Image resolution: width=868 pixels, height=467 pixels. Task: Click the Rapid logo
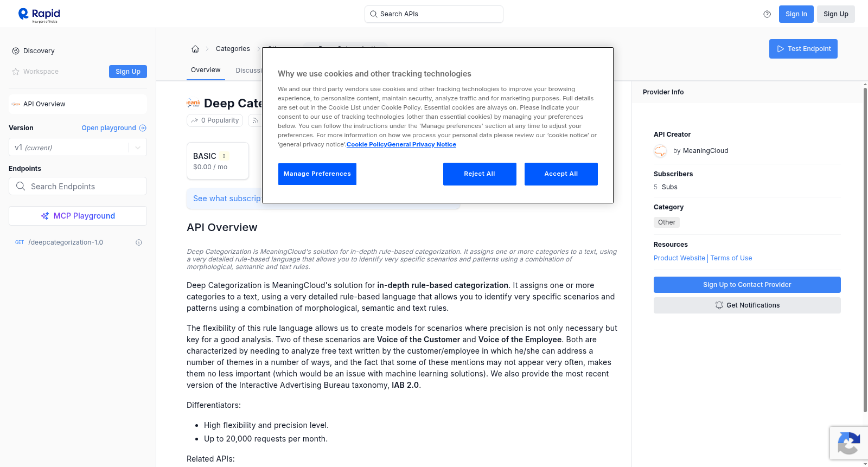point(39,15)
